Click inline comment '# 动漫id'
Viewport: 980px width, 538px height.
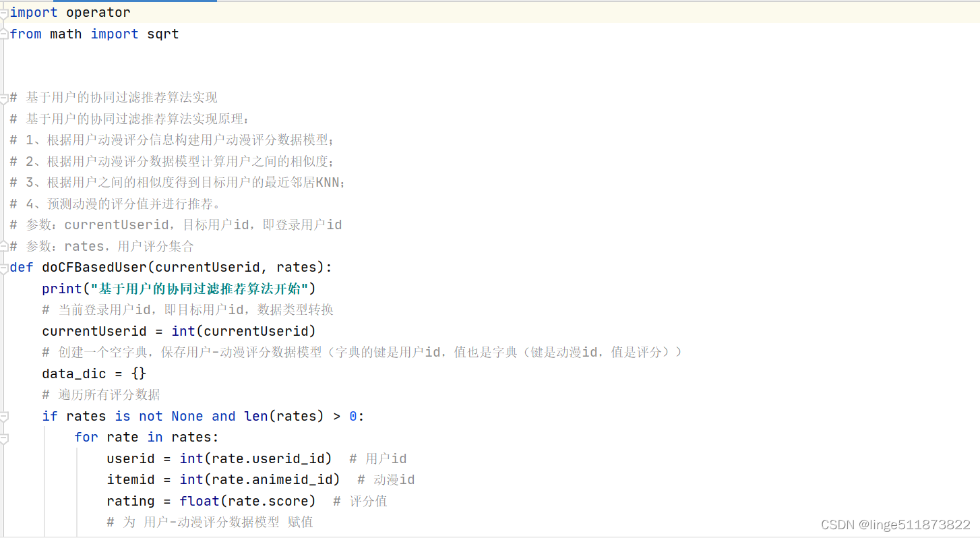point(386,480)
